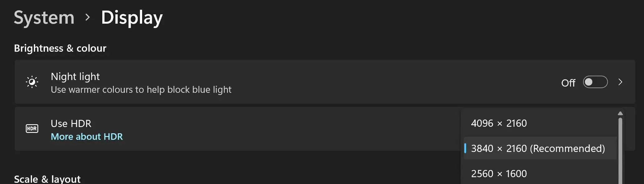Open the More about HDR link
Screen dimensions: 644x184
[87, 137]
